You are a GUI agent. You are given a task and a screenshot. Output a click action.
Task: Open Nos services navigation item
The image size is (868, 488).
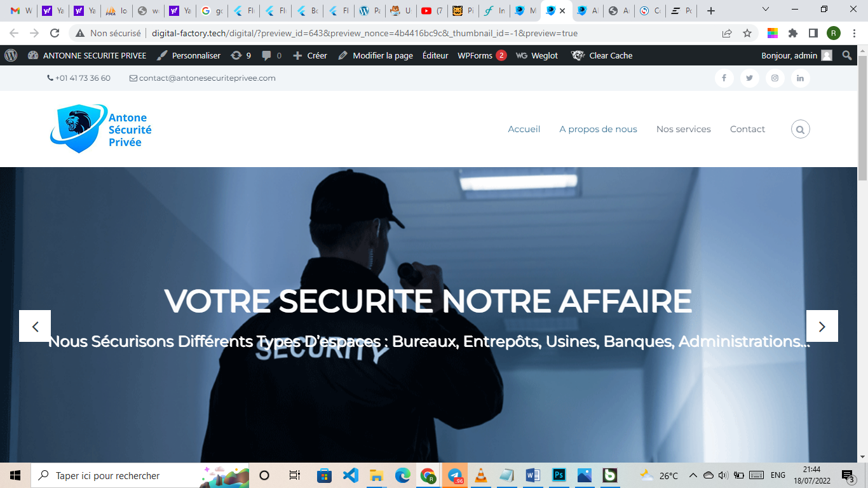point(683,129)
